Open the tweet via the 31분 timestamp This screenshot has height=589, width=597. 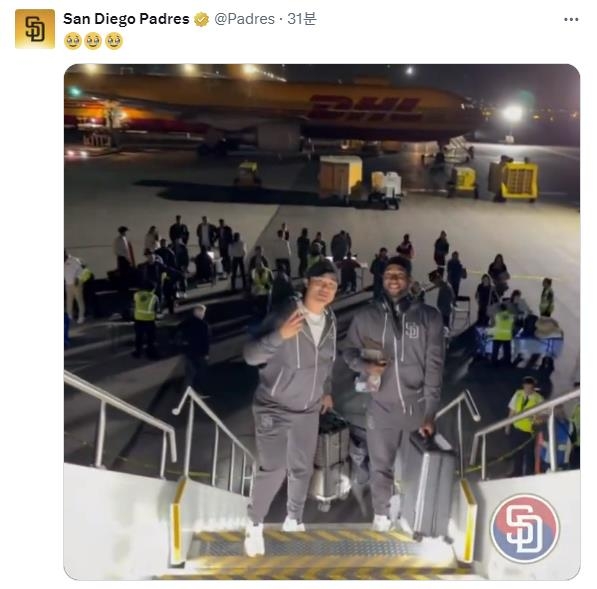tap(302, 19)
